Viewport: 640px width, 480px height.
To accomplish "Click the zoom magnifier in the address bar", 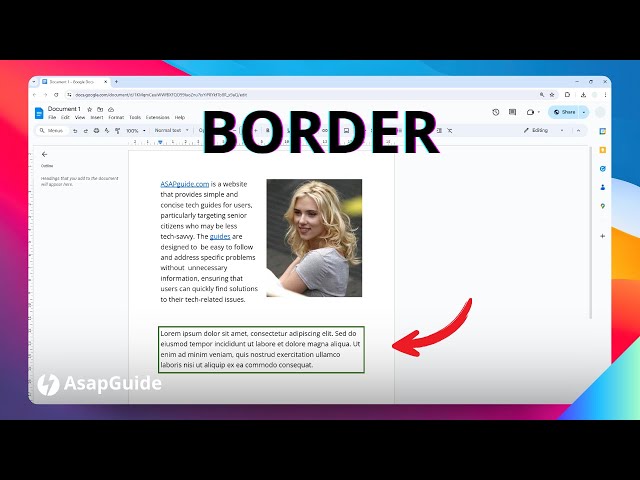I will point(542,95).
